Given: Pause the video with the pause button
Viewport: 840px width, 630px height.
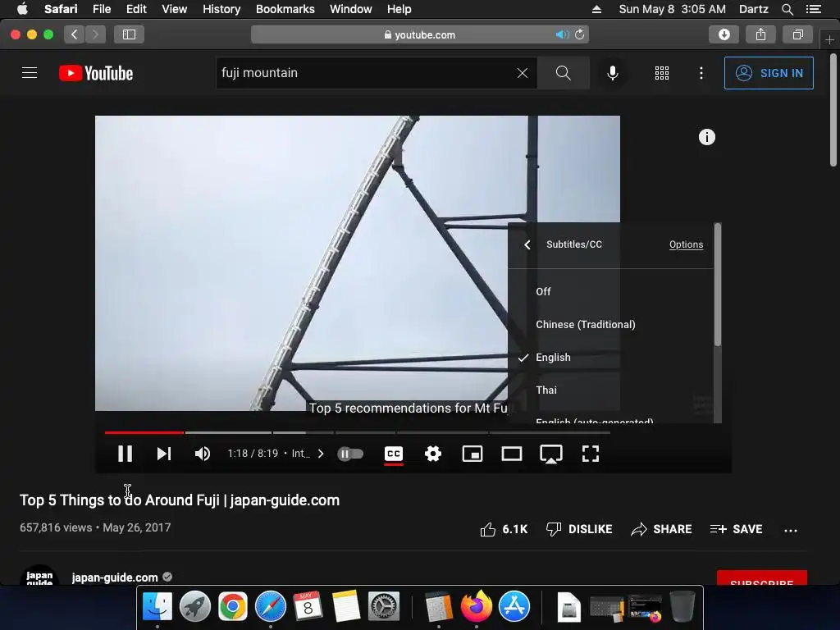Looking at the screenshot, I should coord(125,454).
